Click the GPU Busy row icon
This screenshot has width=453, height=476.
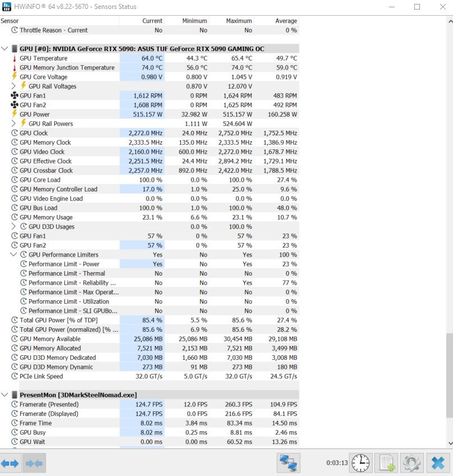14,432
